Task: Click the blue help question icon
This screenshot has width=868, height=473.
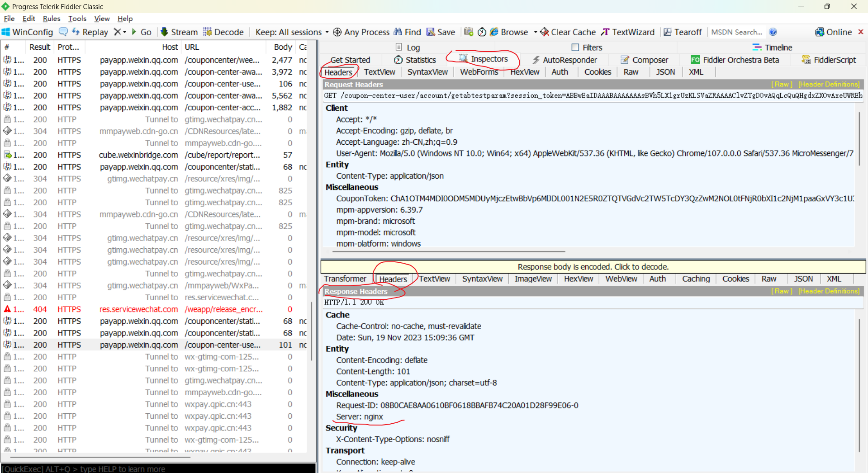Action: [773, 32]
